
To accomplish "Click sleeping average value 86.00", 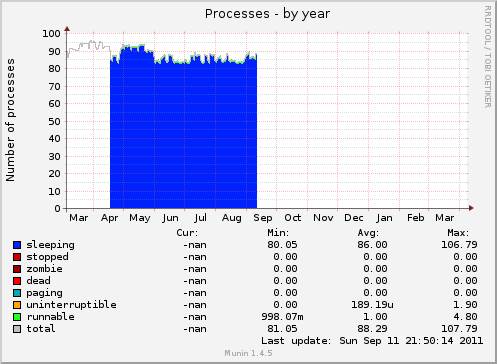I will (x=372, y=245).
